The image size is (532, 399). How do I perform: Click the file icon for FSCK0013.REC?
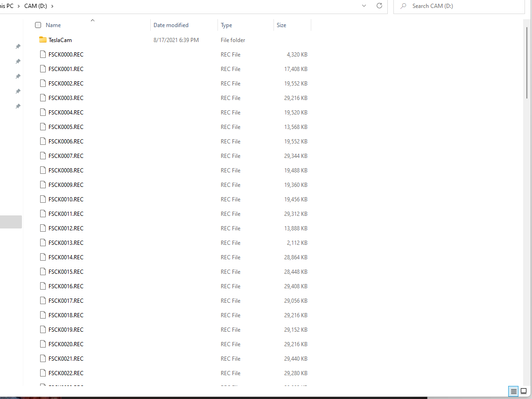(x=43, y=243)
